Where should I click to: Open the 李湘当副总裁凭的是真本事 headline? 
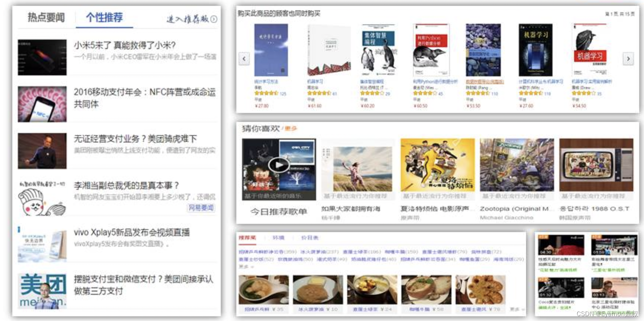[x=126, y=185]
